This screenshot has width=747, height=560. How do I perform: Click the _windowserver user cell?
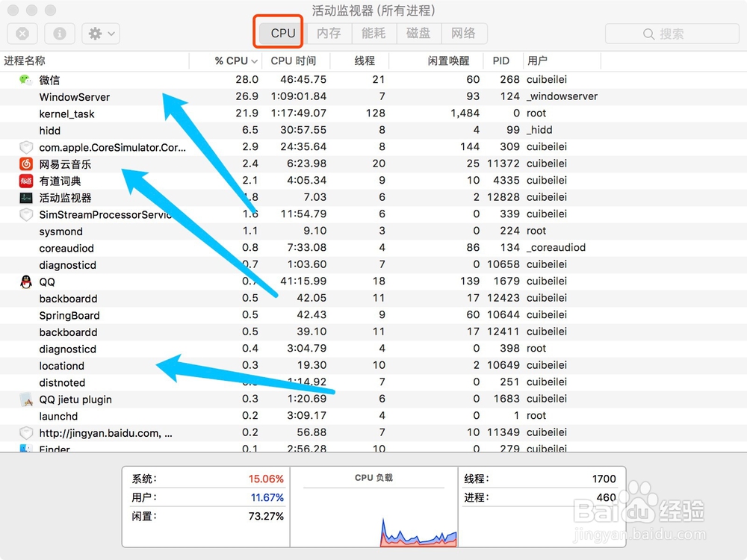pos(562,96)
